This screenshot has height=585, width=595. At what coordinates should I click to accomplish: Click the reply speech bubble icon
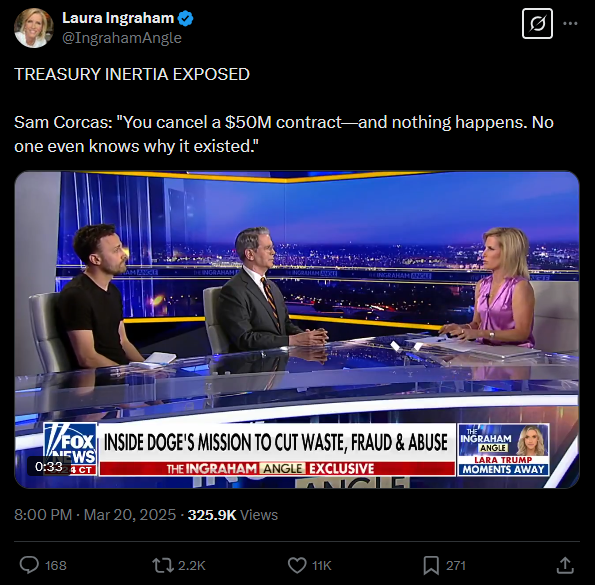[29, 565]
